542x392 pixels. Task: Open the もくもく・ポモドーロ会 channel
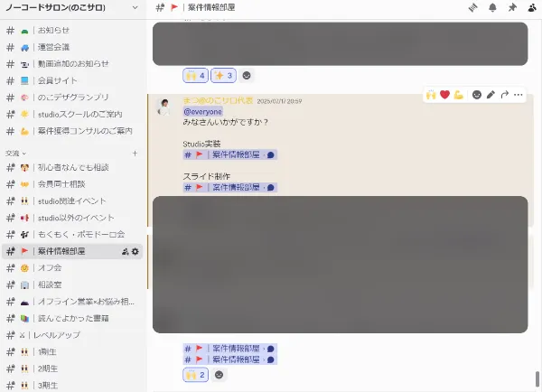point(72,234)
